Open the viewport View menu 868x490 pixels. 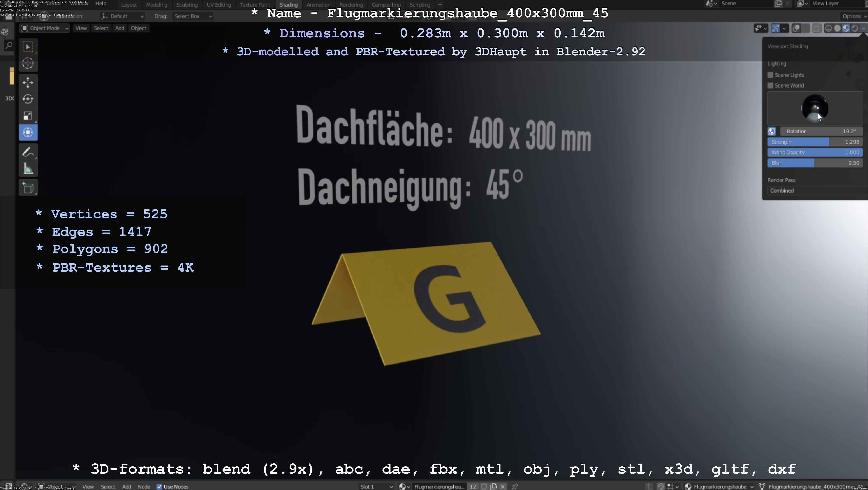(x=81, y=28)
